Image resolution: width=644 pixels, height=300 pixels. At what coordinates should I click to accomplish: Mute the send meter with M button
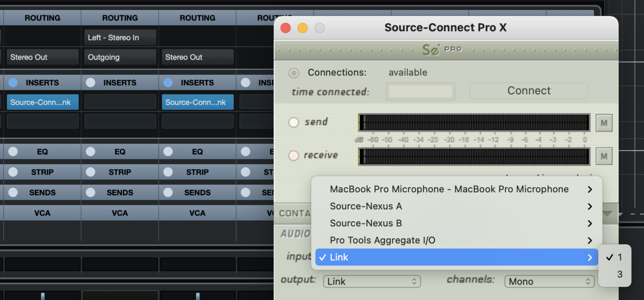(604, 123)
